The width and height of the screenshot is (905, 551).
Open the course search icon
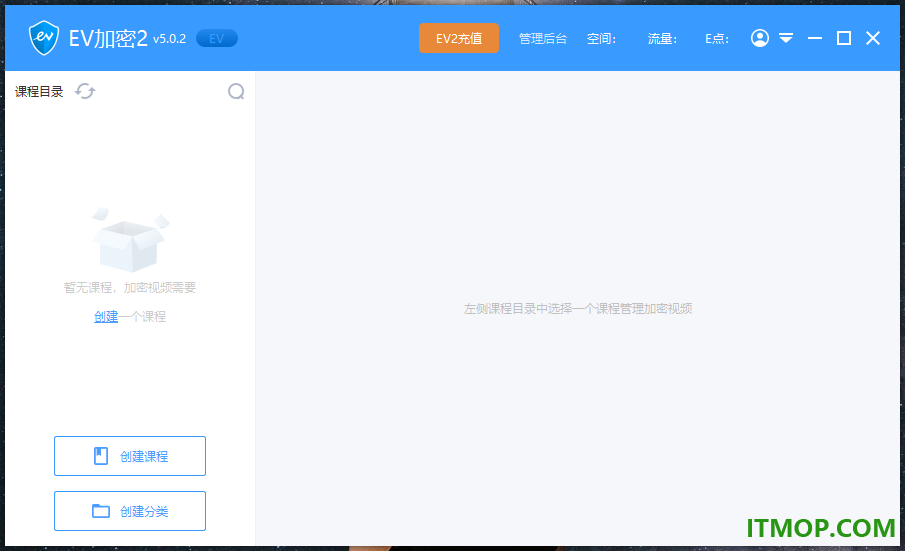tap(236, 91)
